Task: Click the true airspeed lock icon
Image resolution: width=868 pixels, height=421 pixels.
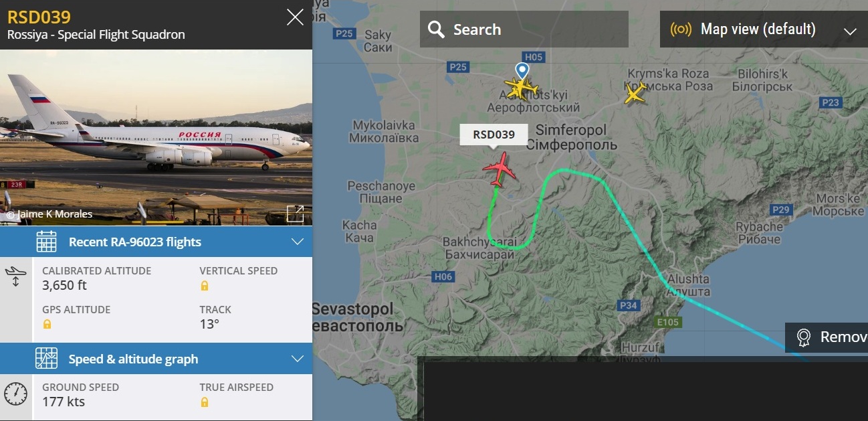Action: [x=205, y=402]
